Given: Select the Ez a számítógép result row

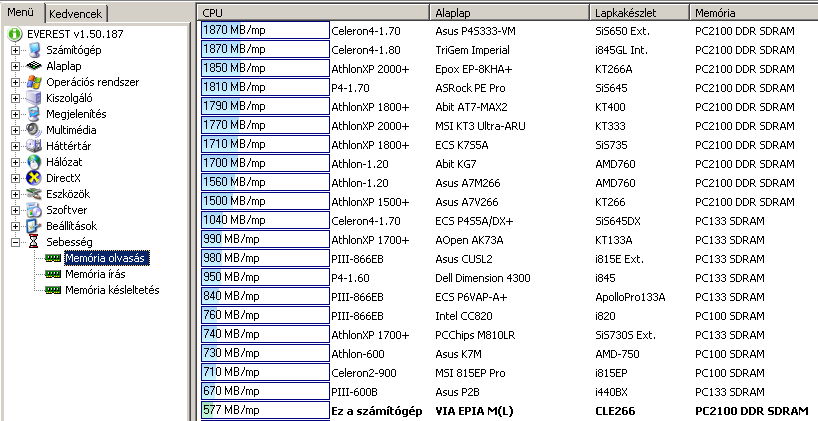Looking at the screenshot, I should [x=508, y=411].
